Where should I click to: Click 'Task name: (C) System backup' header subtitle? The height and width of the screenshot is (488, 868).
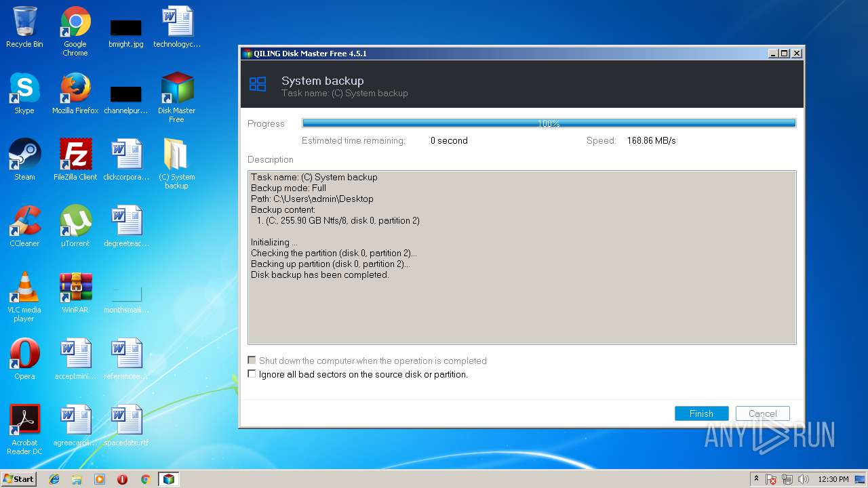(344, 94)
